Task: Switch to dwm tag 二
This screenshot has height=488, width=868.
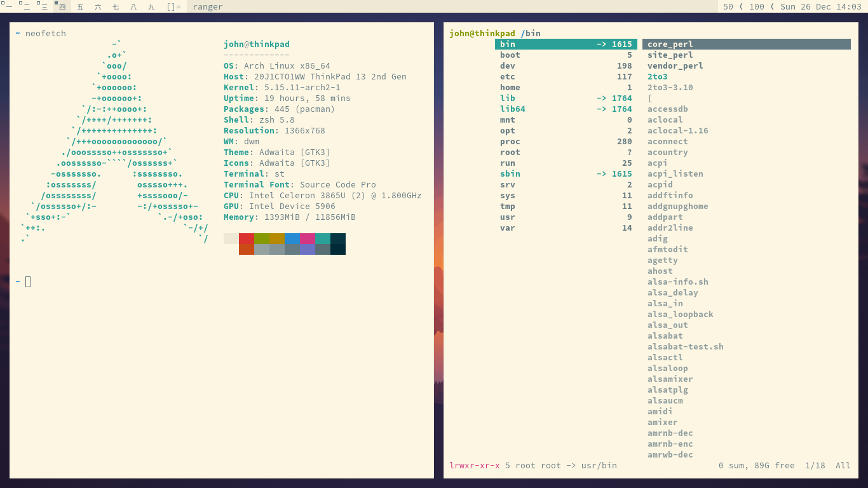Action: pos(27,6)
